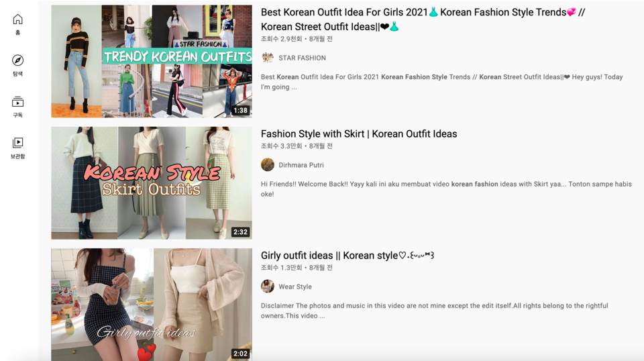
Task: Open Trendy Korean Outfits video thumbnail
Action: tap(152, 61)
